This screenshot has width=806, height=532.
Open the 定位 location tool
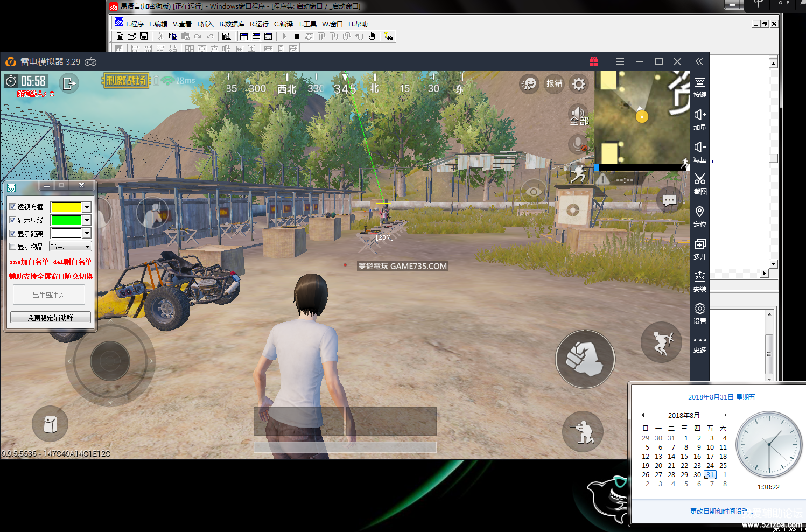coord(700,216)
